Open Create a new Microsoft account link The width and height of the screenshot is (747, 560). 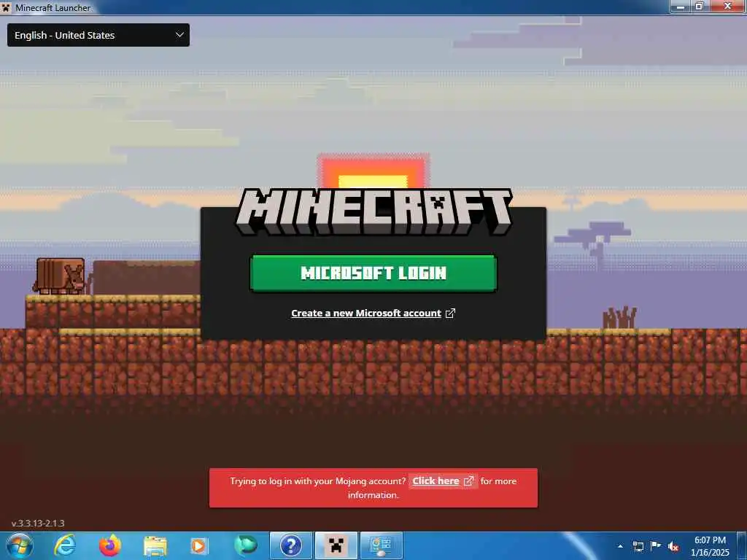[366, 314]
